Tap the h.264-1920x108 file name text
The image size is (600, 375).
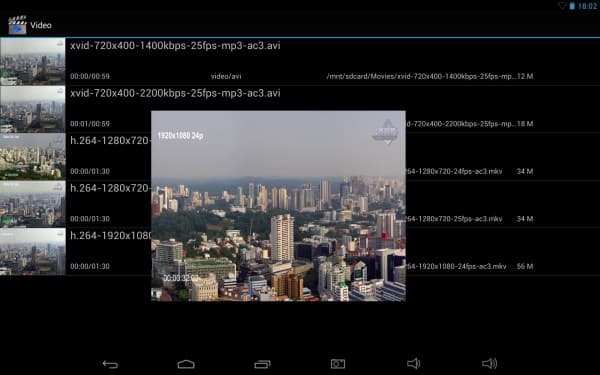[111, 235]
